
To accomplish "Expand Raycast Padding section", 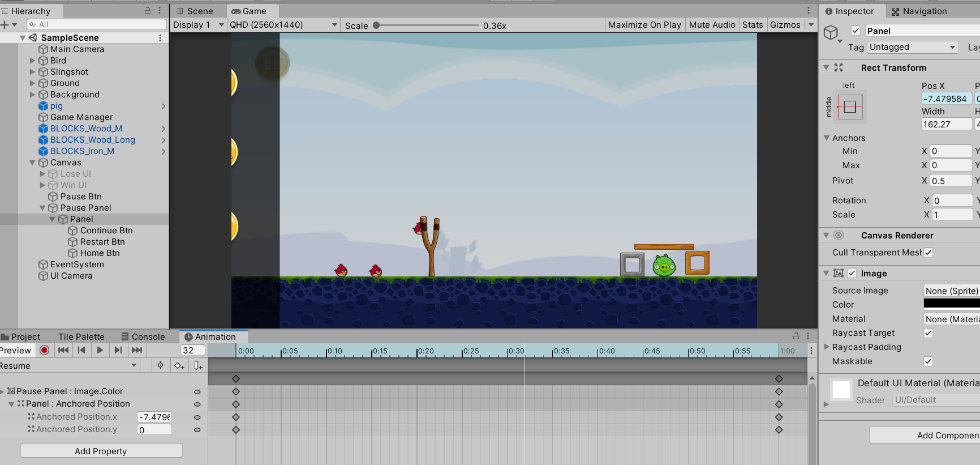I will coord(827,347).
